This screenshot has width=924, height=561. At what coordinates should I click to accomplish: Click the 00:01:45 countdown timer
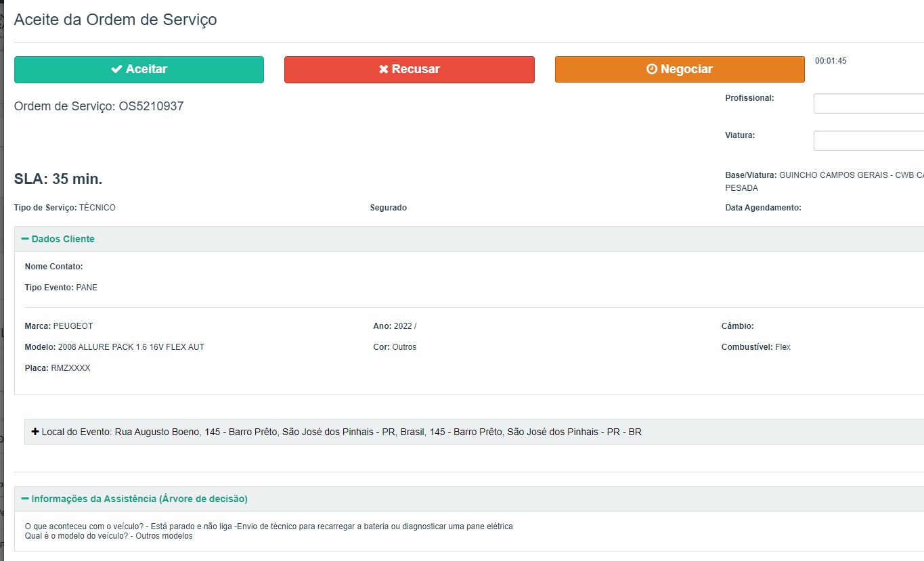click(831, 61)
